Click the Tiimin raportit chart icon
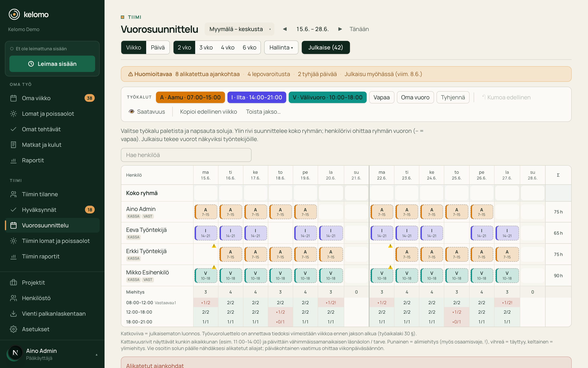This screenshot has width=588, height=368. pyautogui.click(x=13, y=257)
